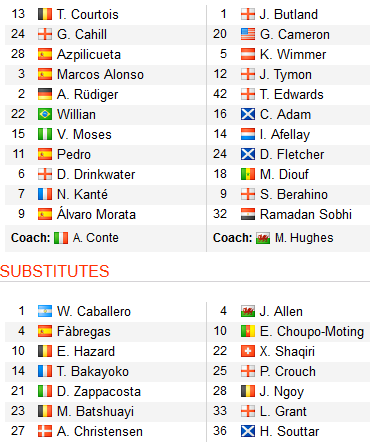Select substitute P. Crouch
The image size is (370, 443).
tap(288, 371)
